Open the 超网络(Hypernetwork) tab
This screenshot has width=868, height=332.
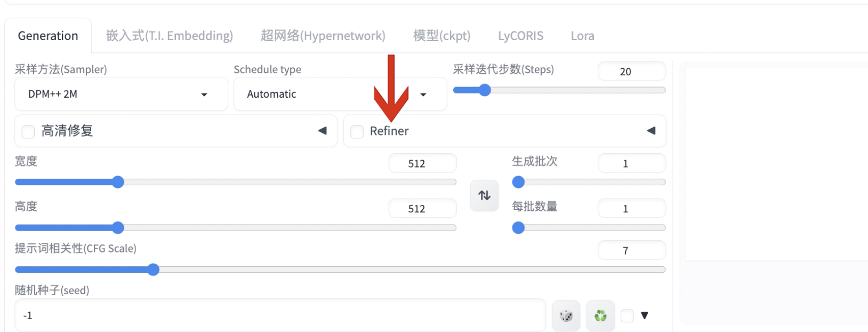323,36
